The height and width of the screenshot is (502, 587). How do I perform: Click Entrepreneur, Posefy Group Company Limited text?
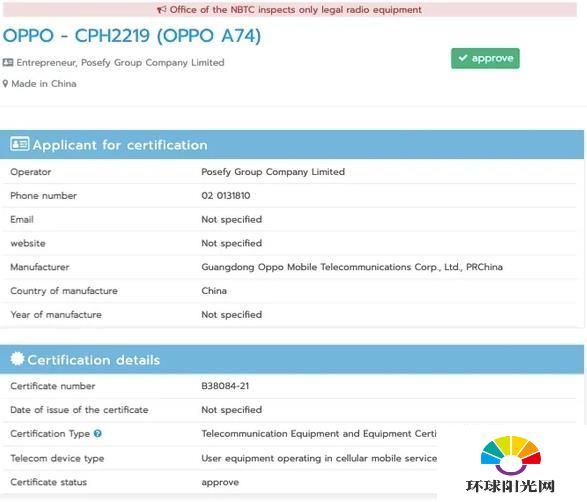click(x=120, y=63)
